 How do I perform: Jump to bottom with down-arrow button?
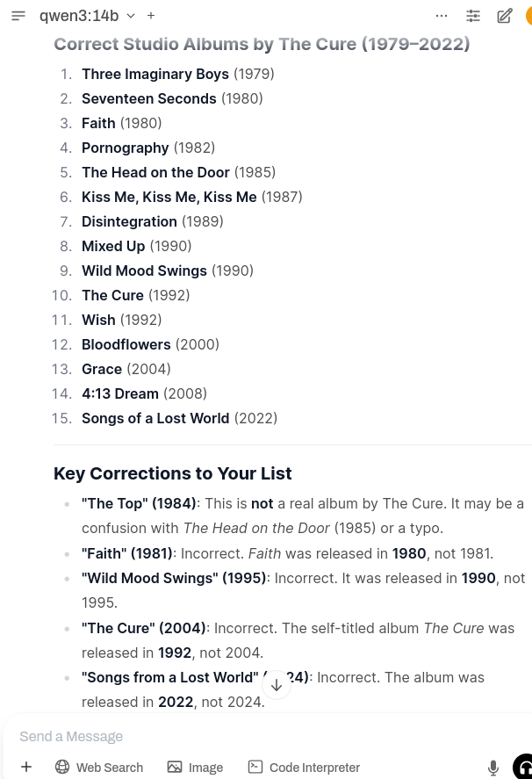(277, 685)
